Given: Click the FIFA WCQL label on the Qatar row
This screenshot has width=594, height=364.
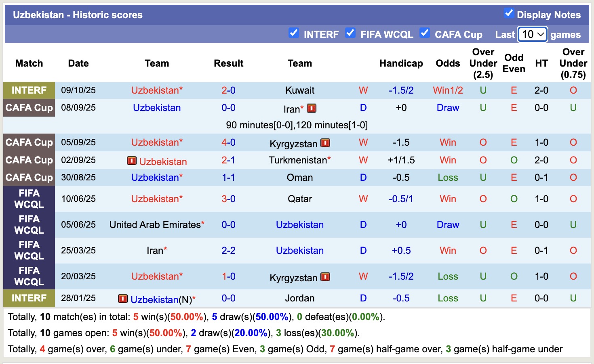Looking at the screenshot, I should [x=29, y=199].
